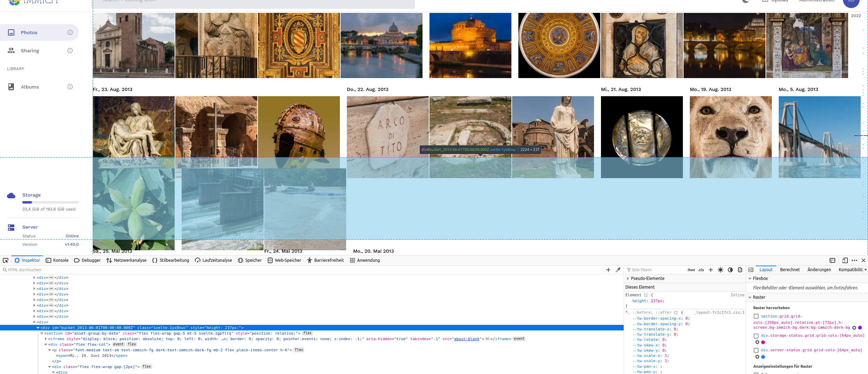Activate the element picker in DevTools

(6, 260)
